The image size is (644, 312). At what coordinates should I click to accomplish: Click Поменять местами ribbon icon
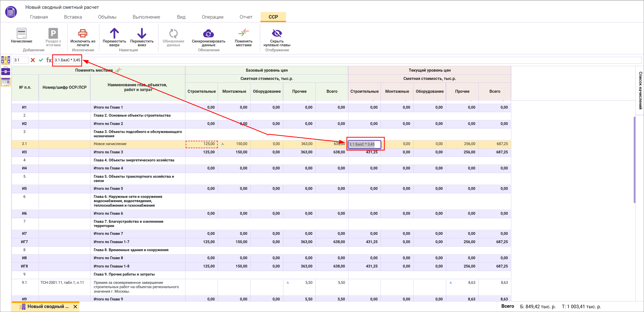pyautogui.click(x=243, y=33)
